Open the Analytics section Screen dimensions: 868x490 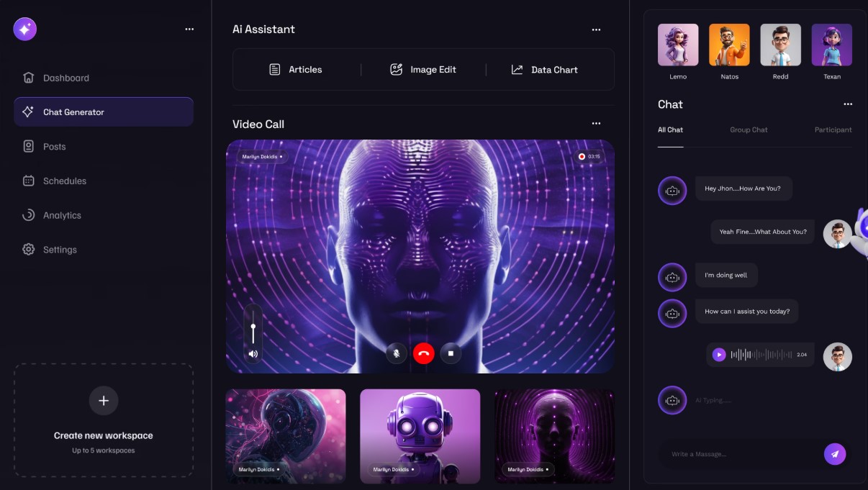point(62,215)
